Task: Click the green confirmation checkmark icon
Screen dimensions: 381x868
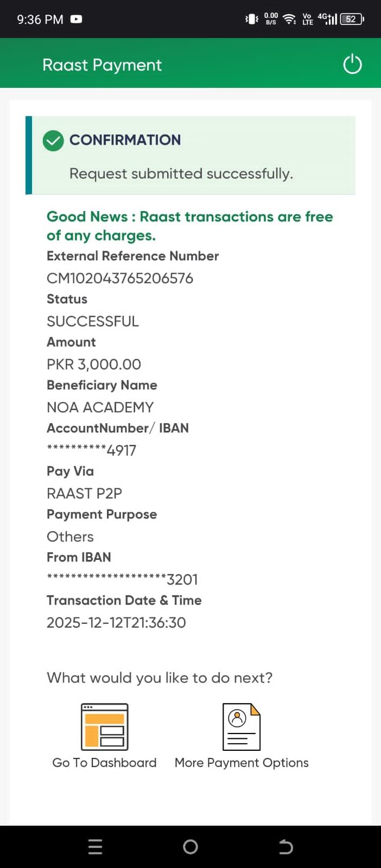Action: (x=53, y=141)
